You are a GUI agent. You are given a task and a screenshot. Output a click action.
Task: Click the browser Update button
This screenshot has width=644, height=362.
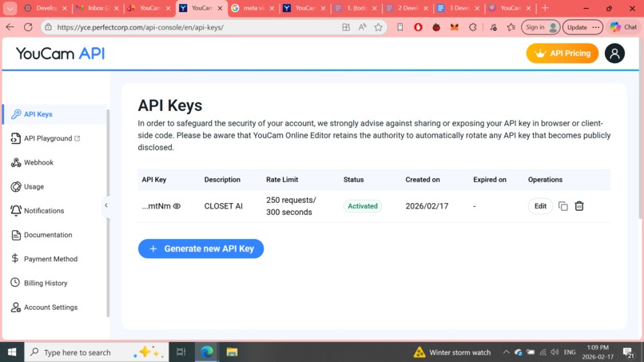[x=582, y=27]
